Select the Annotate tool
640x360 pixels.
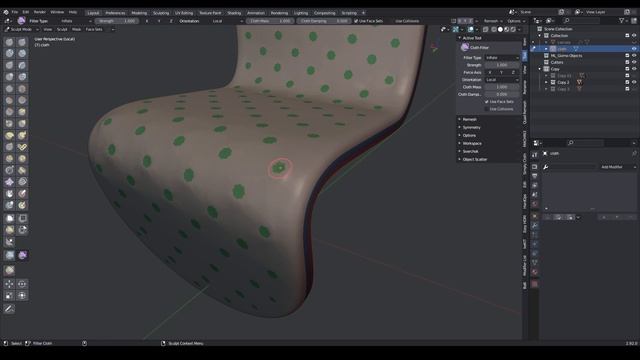[9, 309]
